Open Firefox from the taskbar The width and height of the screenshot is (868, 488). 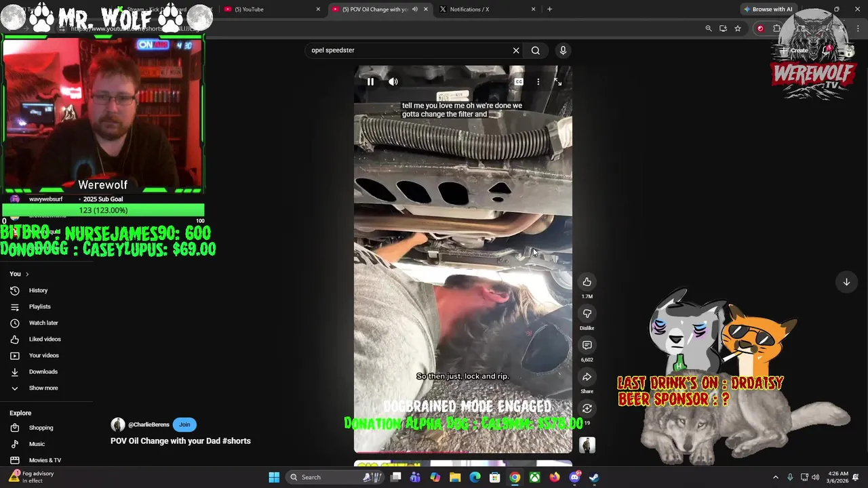pos(555,477)
